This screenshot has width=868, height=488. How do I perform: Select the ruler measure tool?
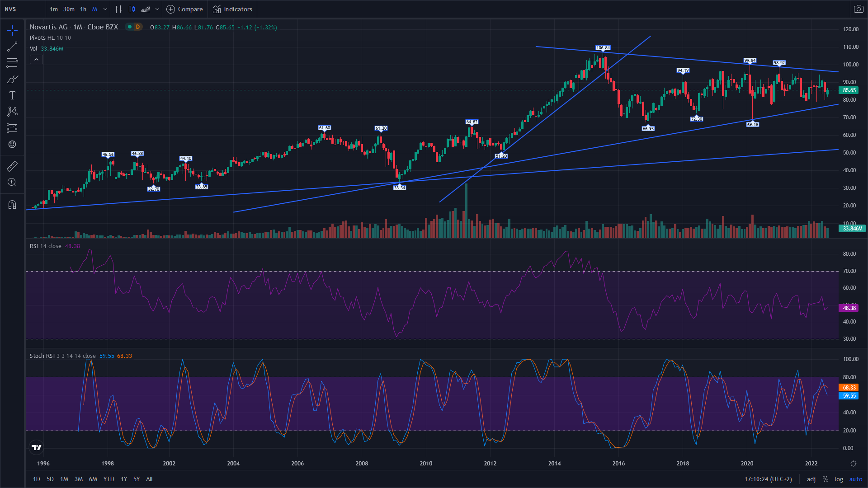(12, 166)
